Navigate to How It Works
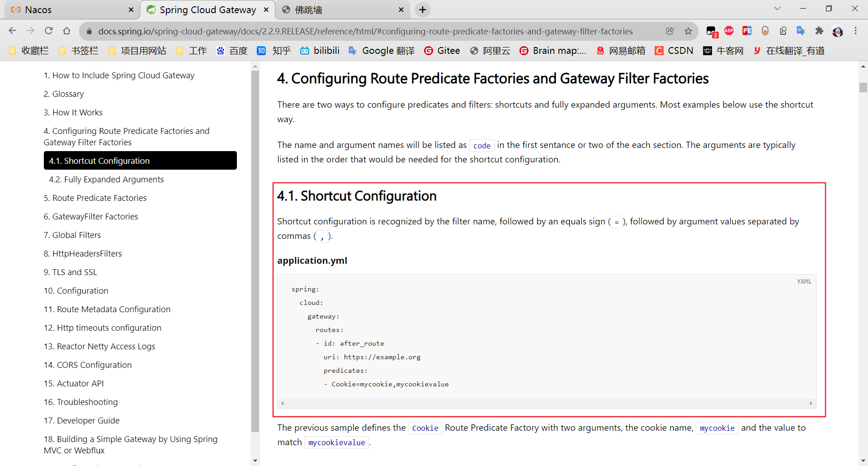 point(73,112)
